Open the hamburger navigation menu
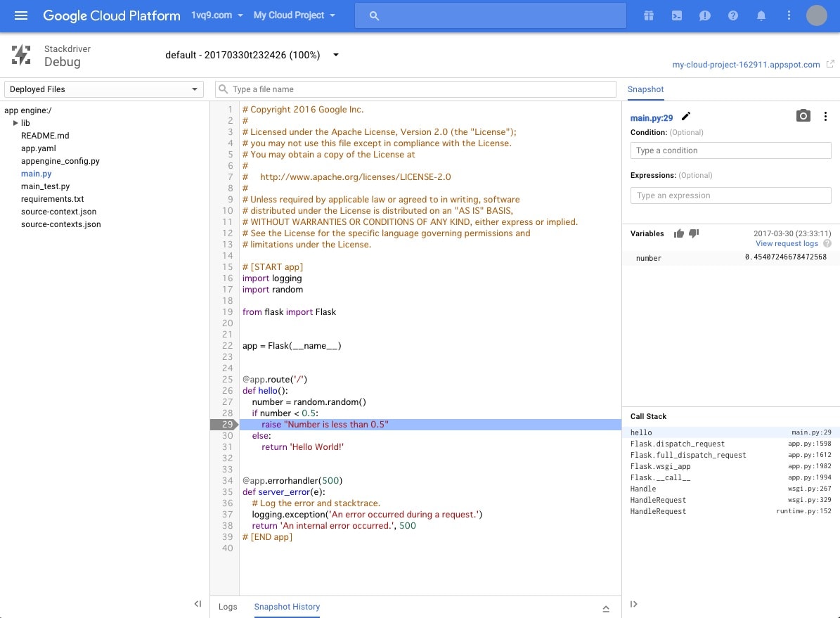The image size is (840, 618). (21, 15)
